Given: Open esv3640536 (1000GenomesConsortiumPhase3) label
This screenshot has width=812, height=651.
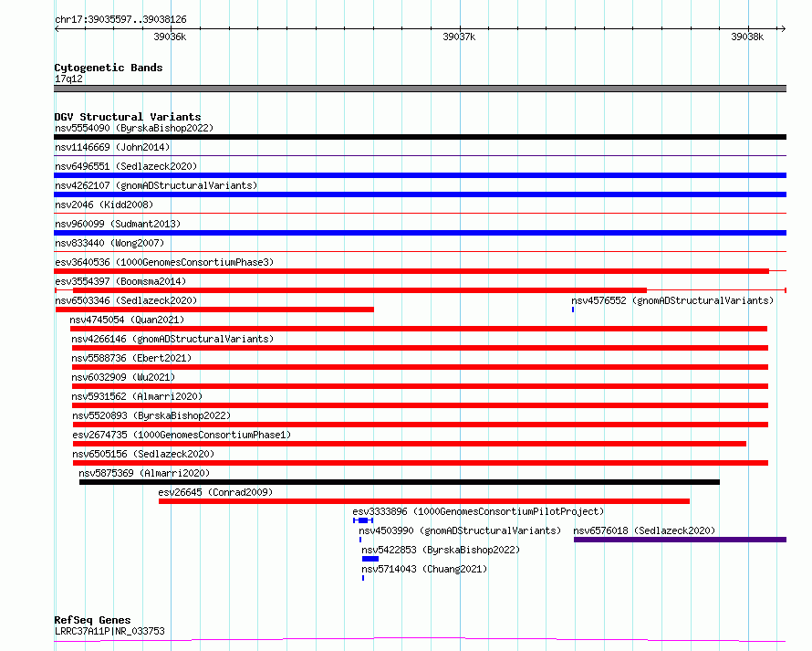Looking at the screenshot, I should tap(164, 262).
